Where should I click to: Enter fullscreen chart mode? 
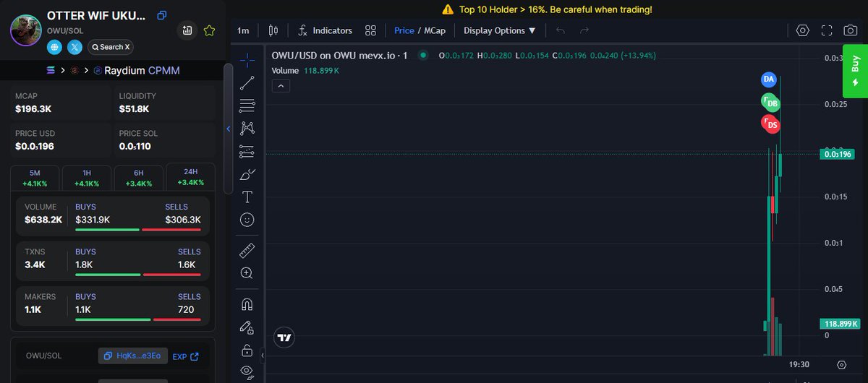827,30
